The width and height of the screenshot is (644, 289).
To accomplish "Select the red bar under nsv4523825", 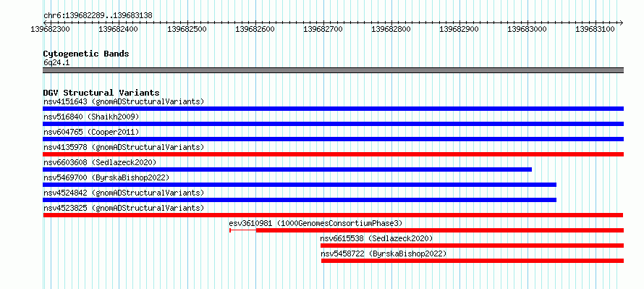I will pyautogui.click(x=333, y=215).
